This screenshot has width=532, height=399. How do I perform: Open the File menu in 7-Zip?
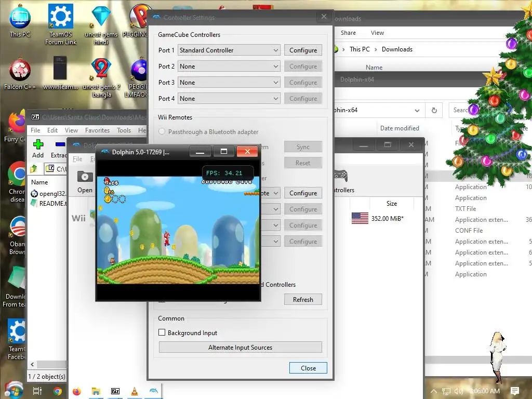35,130
